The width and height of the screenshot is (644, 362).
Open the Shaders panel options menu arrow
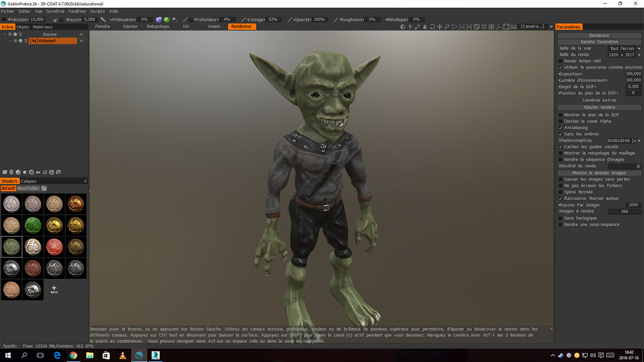click(86, 181)
